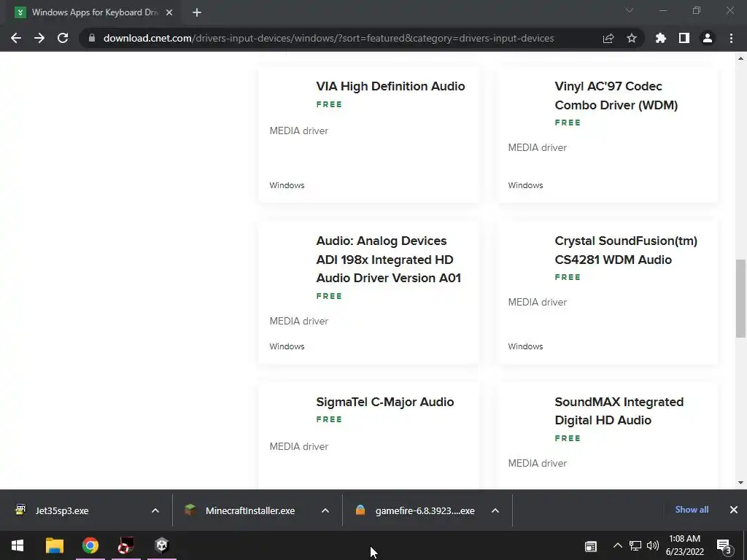747x560 pixels.
Task: Open the Extensions puzzle icon
Action: [x=661, y=38]
